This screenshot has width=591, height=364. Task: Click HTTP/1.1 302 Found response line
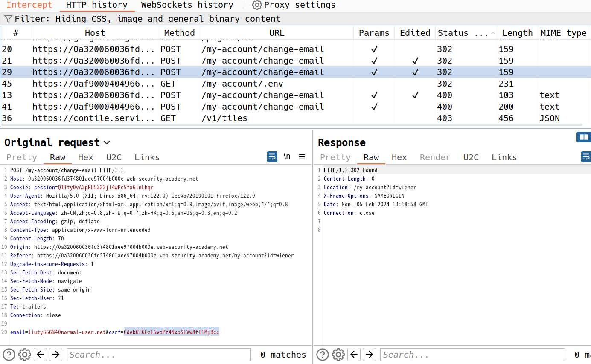[x=351, y=170]
